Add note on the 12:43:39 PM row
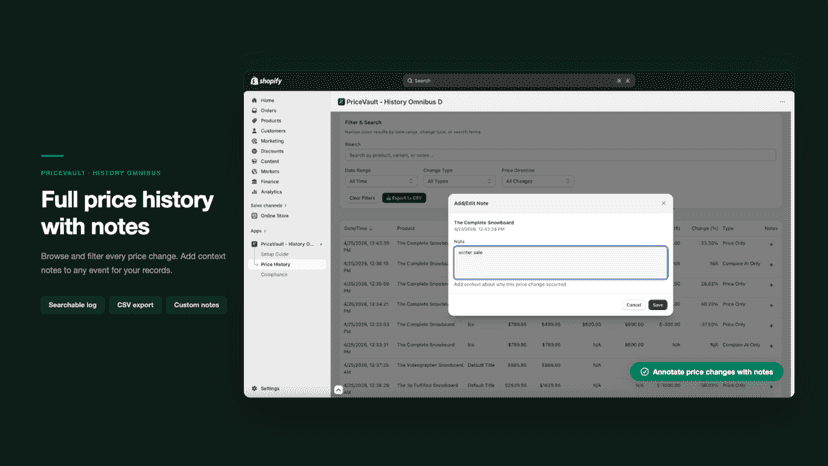The image size is (828, 466). point(771,244)
